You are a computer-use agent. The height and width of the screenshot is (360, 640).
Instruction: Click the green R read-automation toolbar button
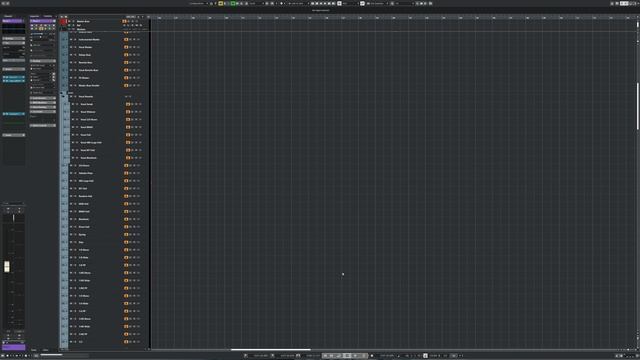click(233, 3)
